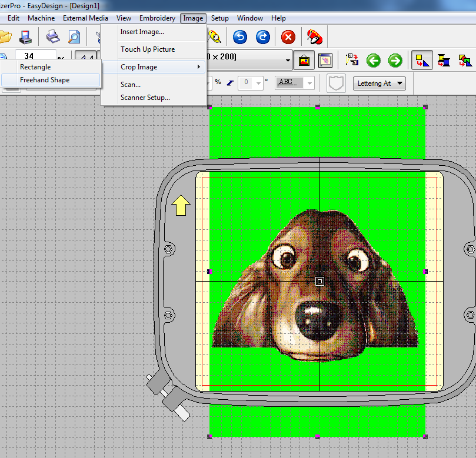This screenshot has height=458, width=476.
Task: Click the left-middle image resize handle
Action: pyautogui.click(x=209, y=272)
